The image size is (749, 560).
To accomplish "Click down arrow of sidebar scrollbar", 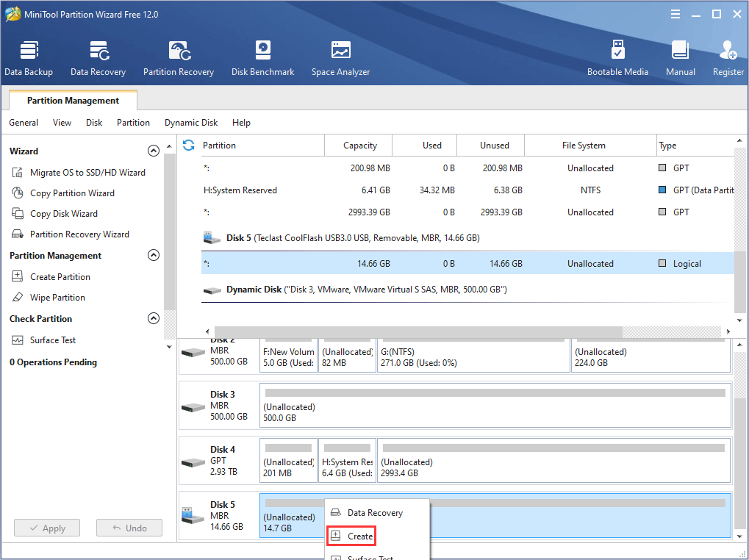I will [169, 347].
